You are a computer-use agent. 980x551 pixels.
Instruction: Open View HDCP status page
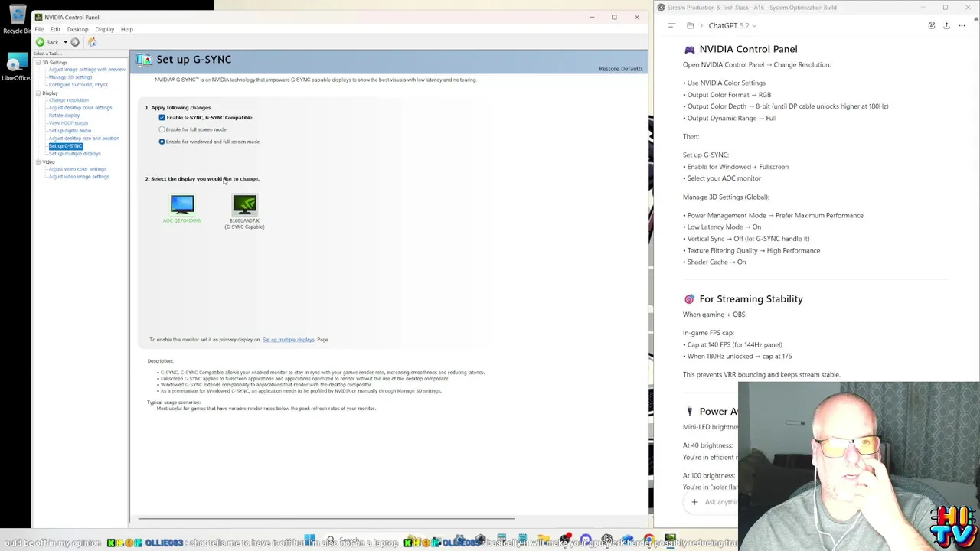click(x=68, y=123)
